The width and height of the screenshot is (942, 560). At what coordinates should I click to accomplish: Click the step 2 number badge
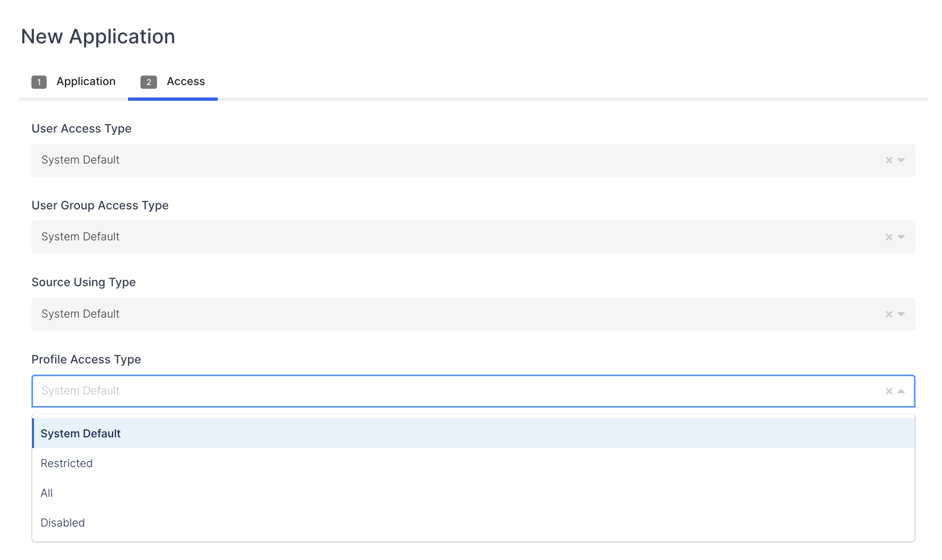click(149, 82)
